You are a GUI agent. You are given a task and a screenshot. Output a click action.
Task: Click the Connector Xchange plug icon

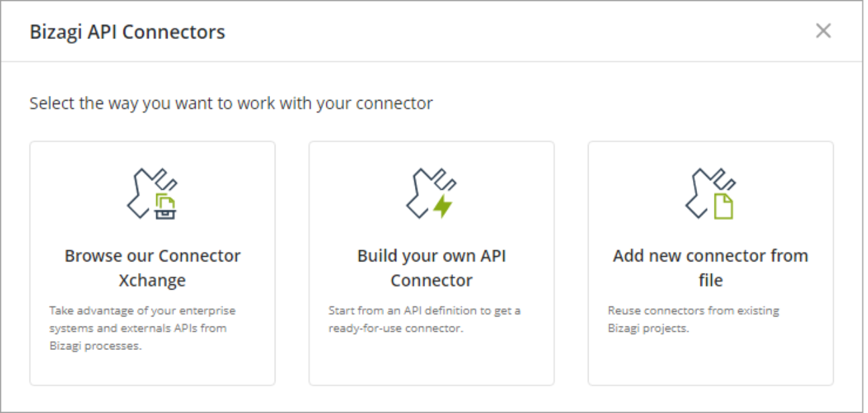click(152, 194)
